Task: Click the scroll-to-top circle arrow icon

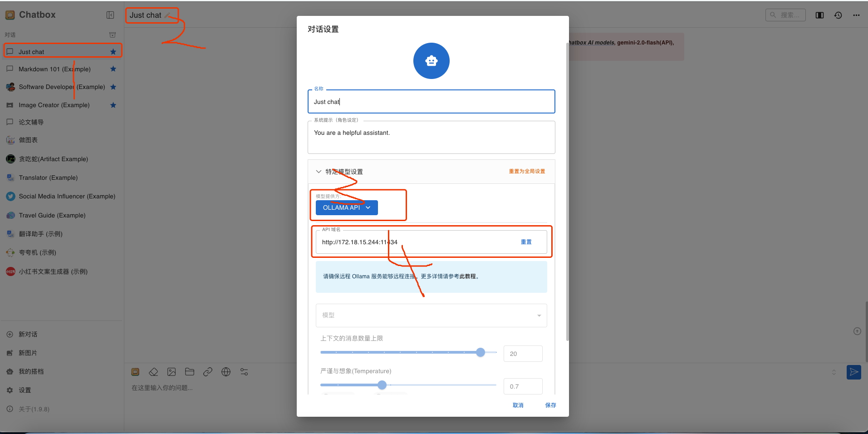Action: 857,331
